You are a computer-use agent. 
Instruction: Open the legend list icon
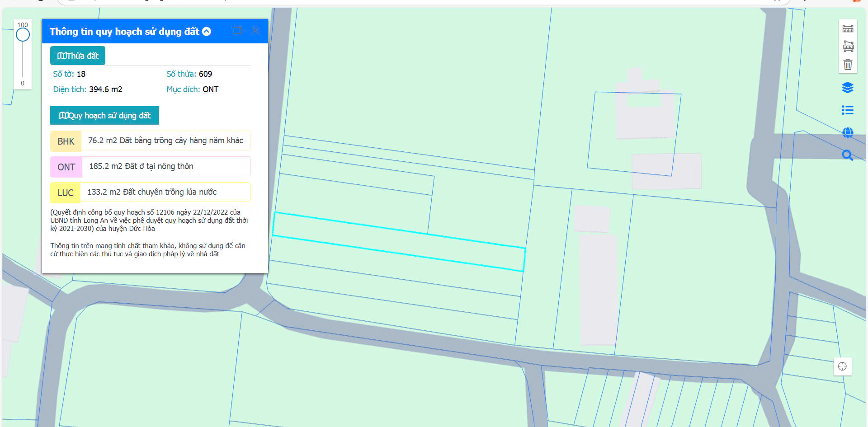[848, 110]
